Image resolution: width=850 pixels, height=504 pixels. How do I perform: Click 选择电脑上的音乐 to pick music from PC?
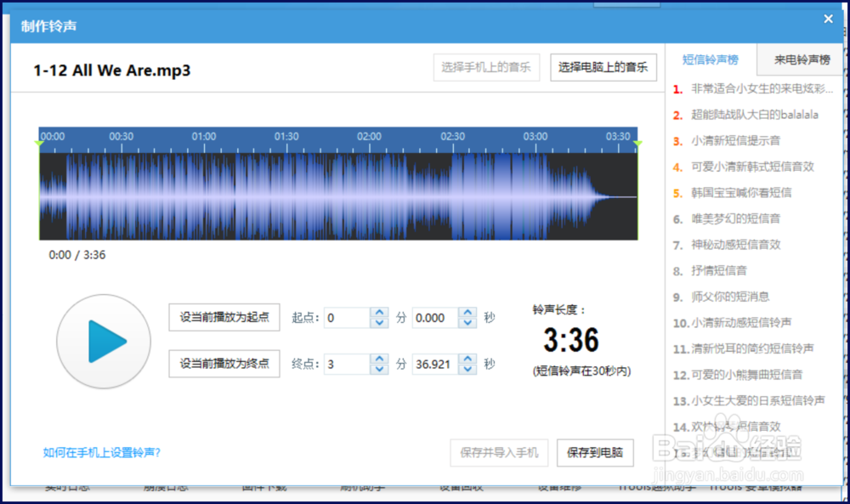603,67
